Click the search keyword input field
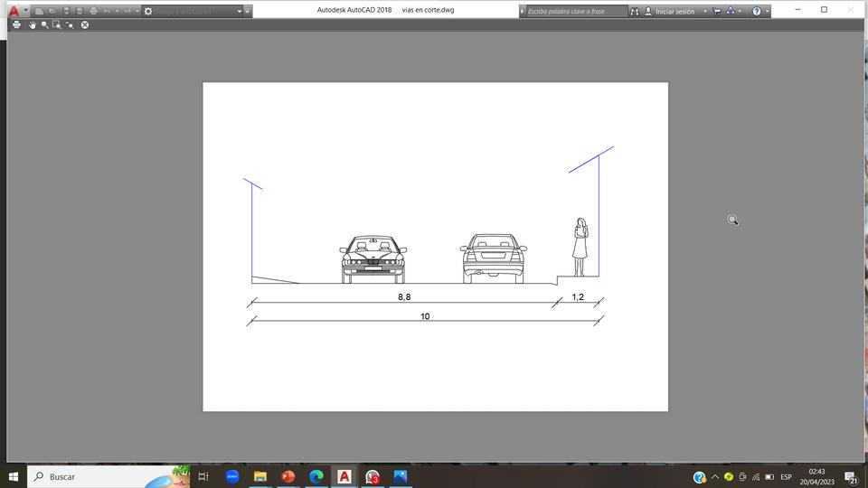Screen dimensions: 868x488 tap(576, 11)
